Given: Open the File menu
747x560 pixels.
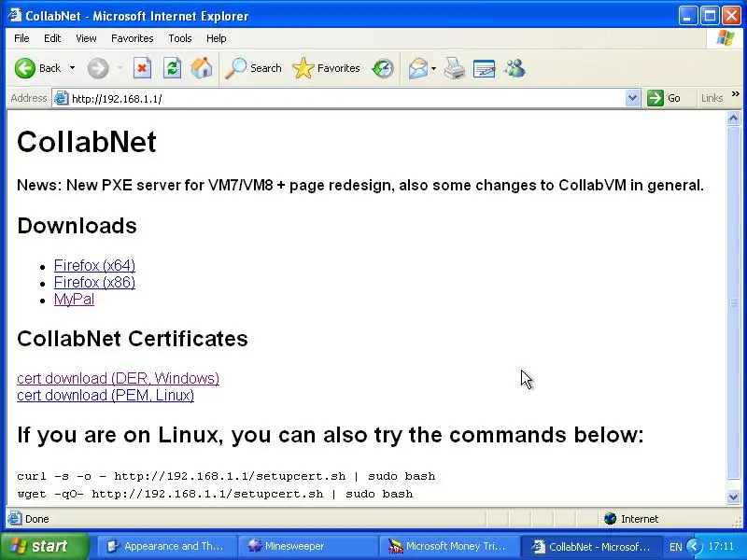Looking at the screenshot, I should [x=21, y=38].
